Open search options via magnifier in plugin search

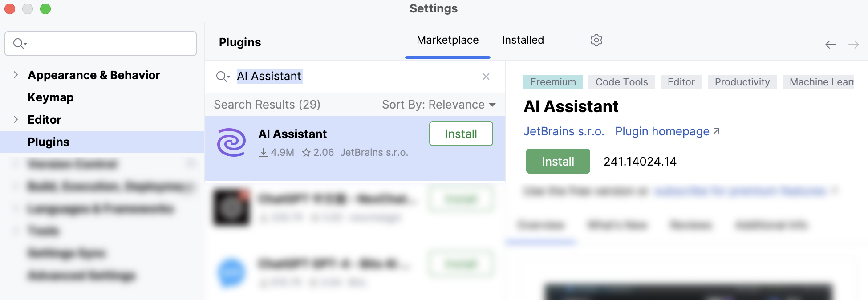223,77
